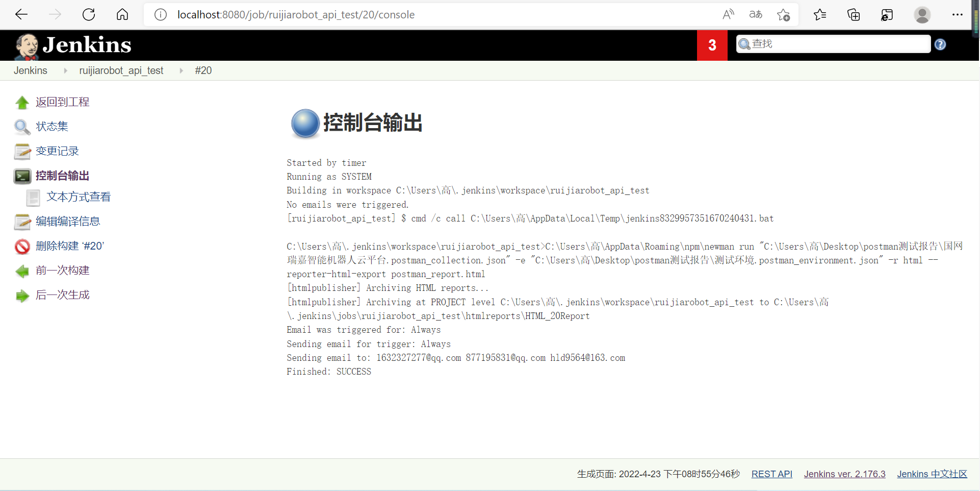Expand the ruijiarobot_api_test breadcrumb arrow
980x491 pixels.
[181, 70]
